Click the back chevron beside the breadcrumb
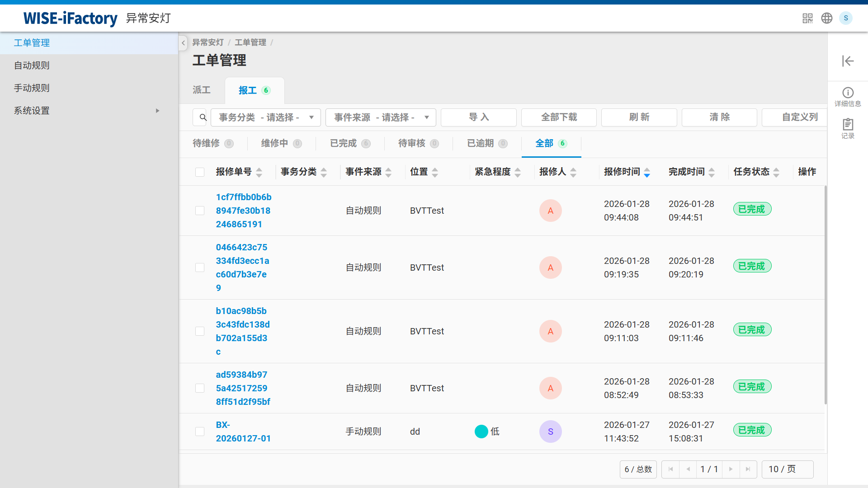This screenshot has width=868, height=488. tap(183, 42)
